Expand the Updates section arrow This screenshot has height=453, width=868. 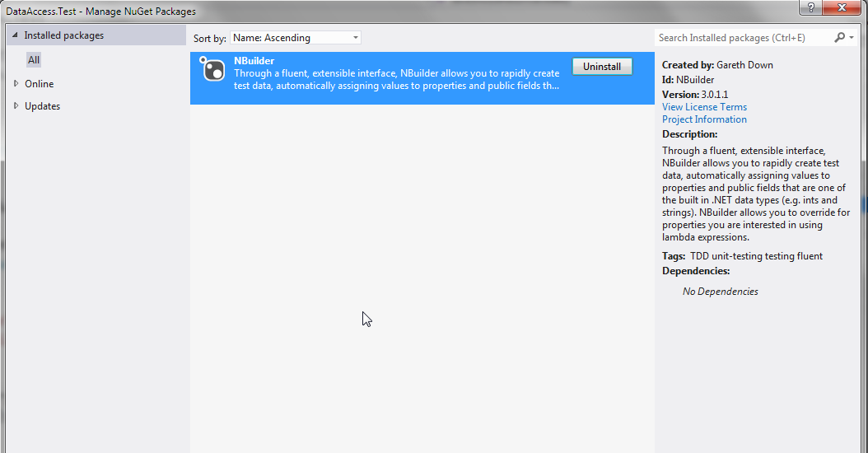pyautogui.click(x=16, y=105)
